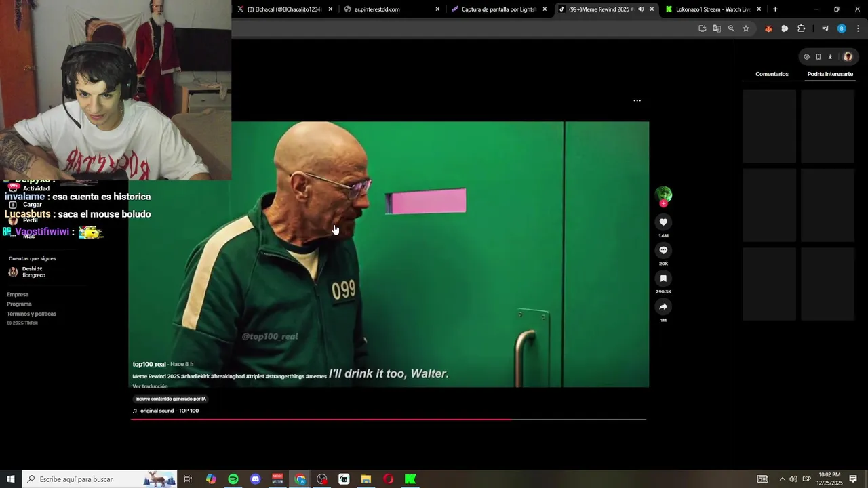The height and width of the screenshot is (488, 868).
Task: Click Ver traducción under caption
Action: [x=150, y=386]
